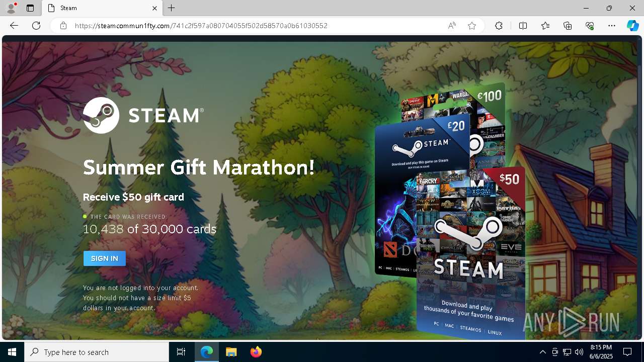Click the Steam logo on the page
Viewport: 644px width, 362px height.
tap(143, 116)
